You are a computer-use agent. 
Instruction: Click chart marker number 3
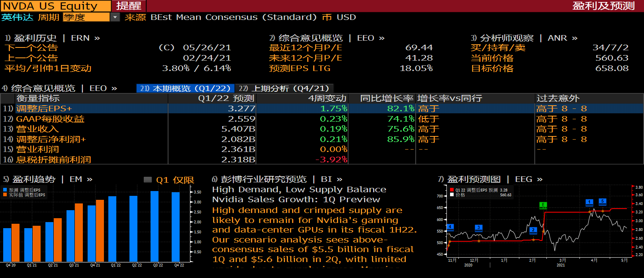coord(479,227)
